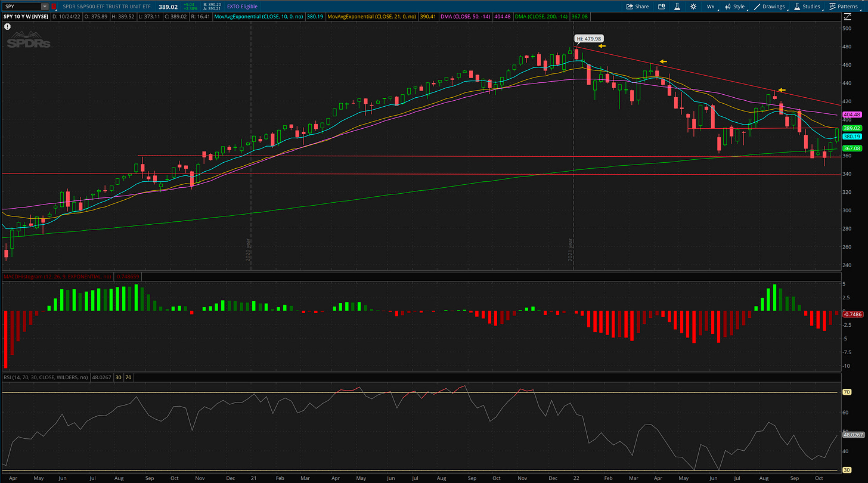Open the Style menu

pos(735,7)
